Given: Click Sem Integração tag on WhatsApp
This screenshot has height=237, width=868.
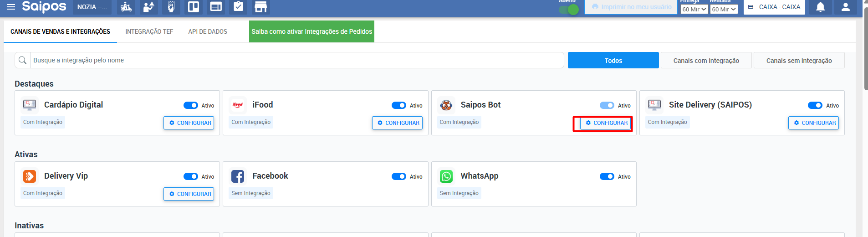Looking at the screenshot, I should 459,193.
